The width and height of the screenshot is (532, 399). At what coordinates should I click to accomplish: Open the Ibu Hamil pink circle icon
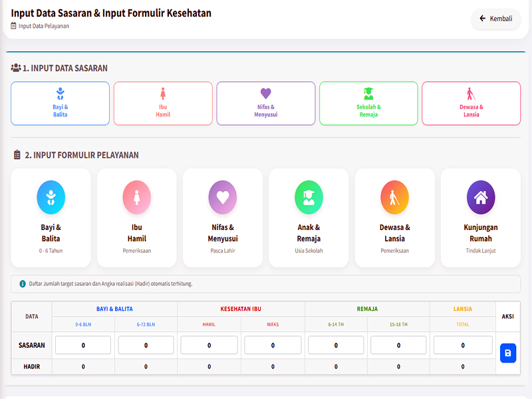pos(137,197)
